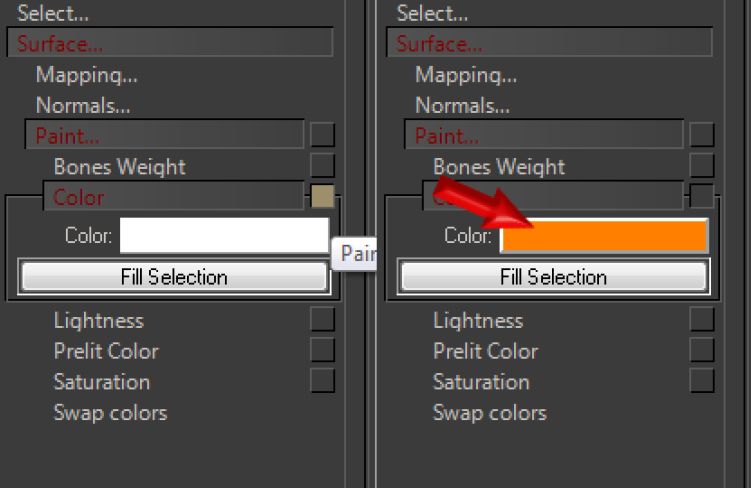Select Swap colors in left panel
Image resolution: width=751 pixels, height=488 pixels.
(x=110, y=412)
